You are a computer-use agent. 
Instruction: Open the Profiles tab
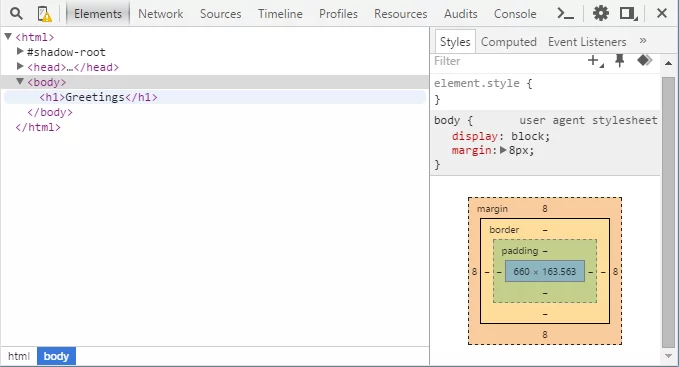(338, 14)
